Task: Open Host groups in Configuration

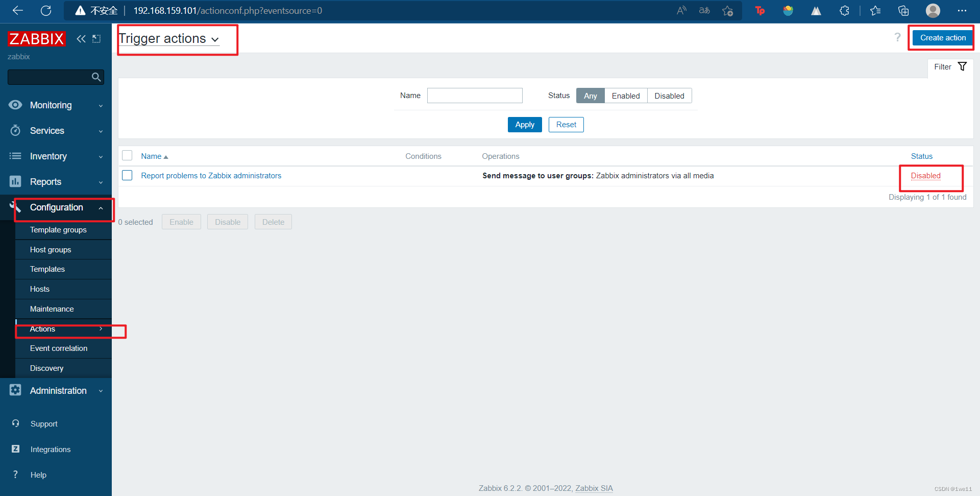Action: pos(64,250)
